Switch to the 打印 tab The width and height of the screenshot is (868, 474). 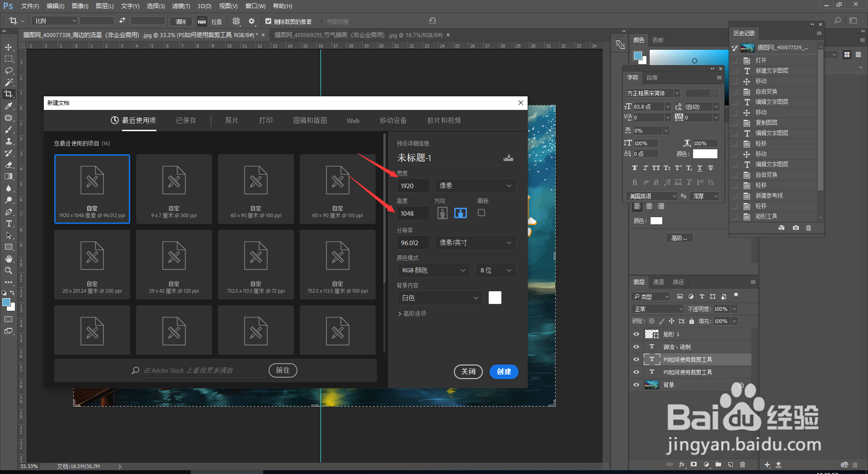(266, 121)
